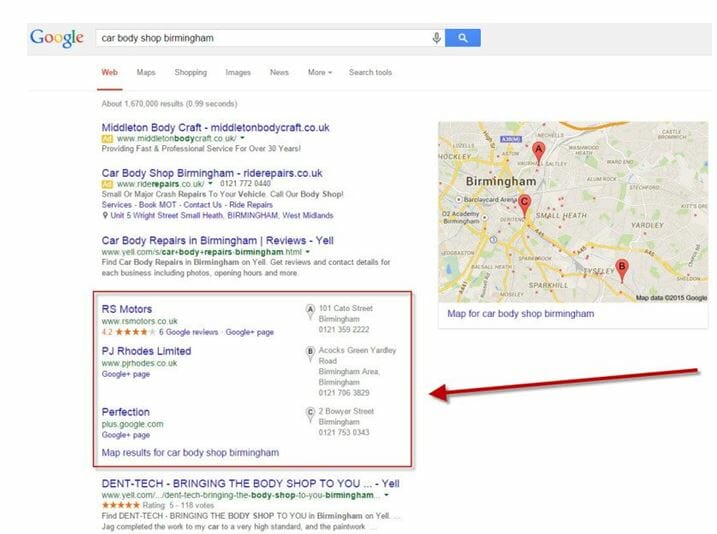717x534 pixels.
Task: Select map pin A near Nechells
Action: point(539,152)
